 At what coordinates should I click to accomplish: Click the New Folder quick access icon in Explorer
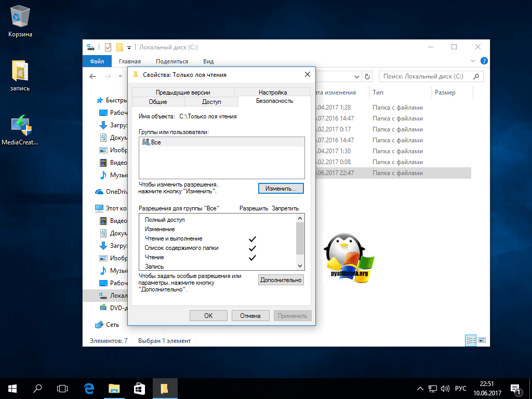coord(119,47)
